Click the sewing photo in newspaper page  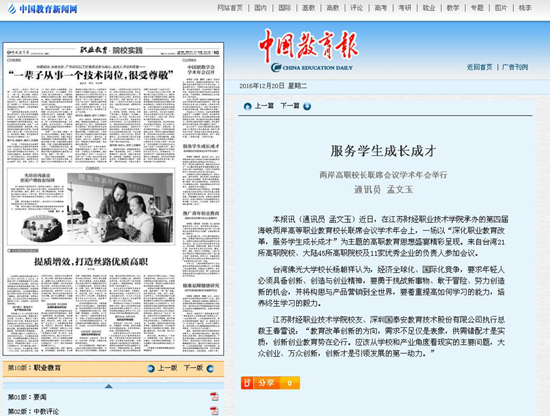pyautogui.click(x=120, y=208)
